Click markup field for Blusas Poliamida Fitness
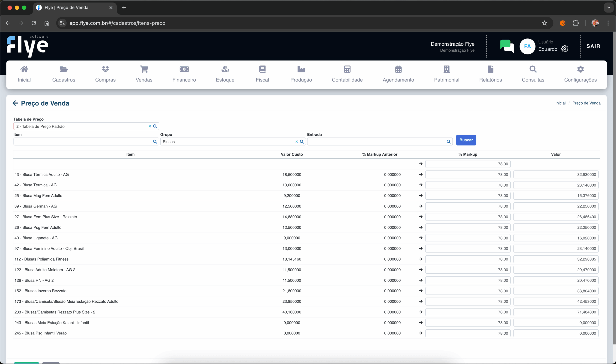616x364 pixels. tap(468, 259)
